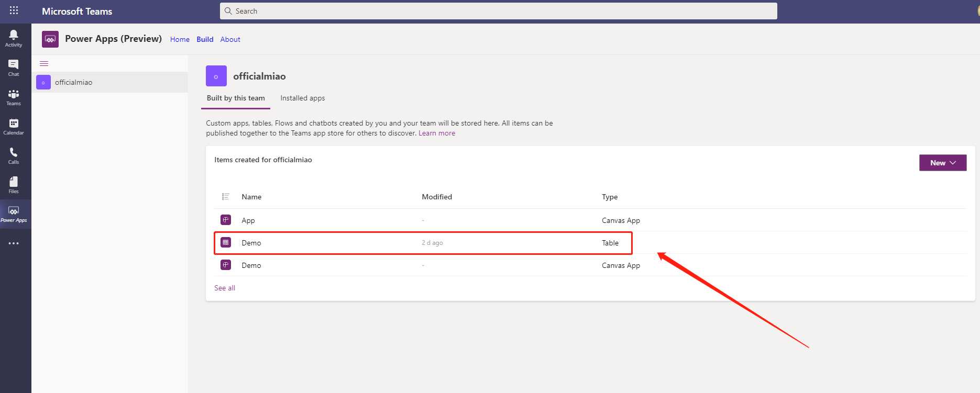Toggle the hamburger menu in team pane
This screenshot has width=980, height=393.
44,64
